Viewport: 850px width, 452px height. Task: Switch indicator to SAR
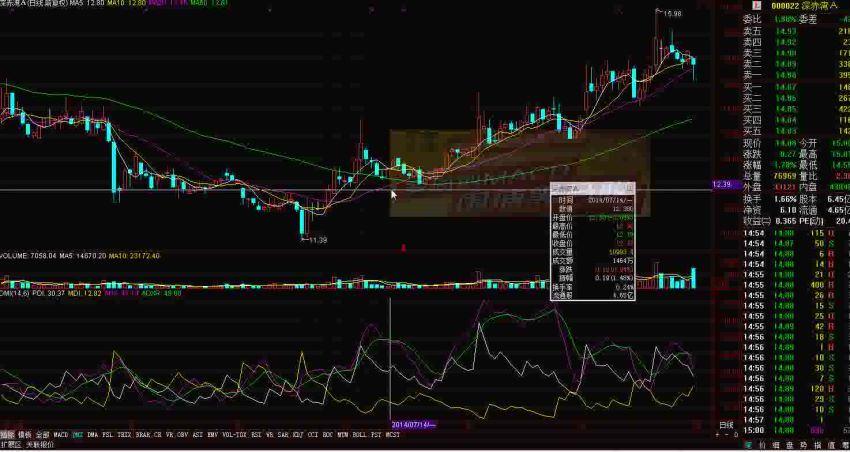pyautogui.click(x=283, y=435)
